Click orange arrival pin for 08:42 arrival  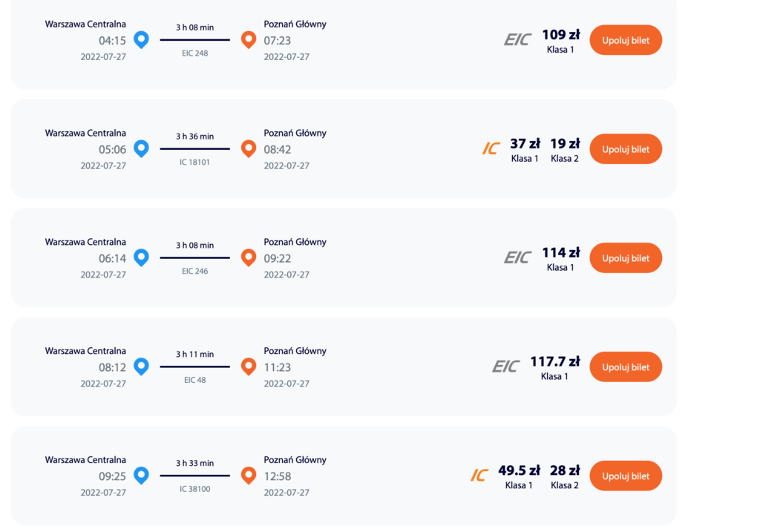tap(249, 148)
